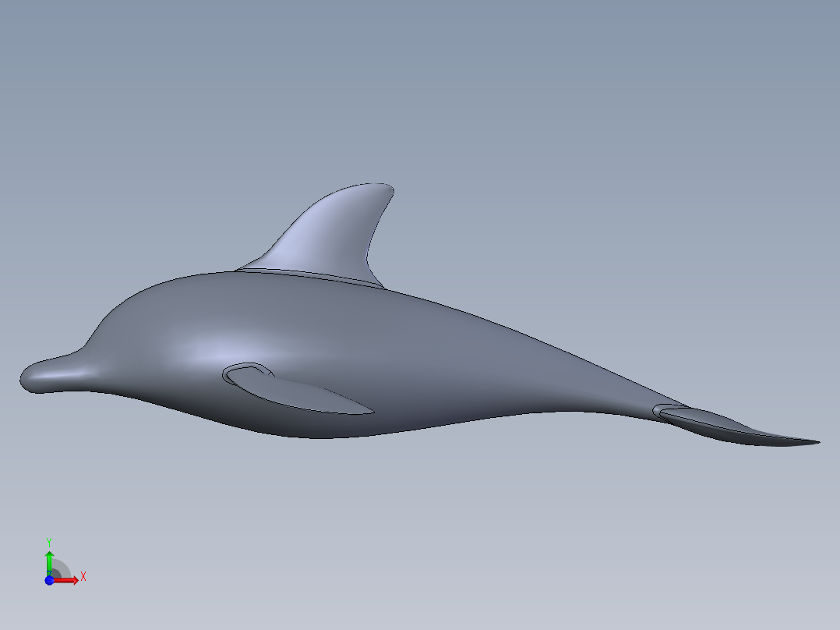Click the red X axis arrow of the triad

[x=66, y=580]
